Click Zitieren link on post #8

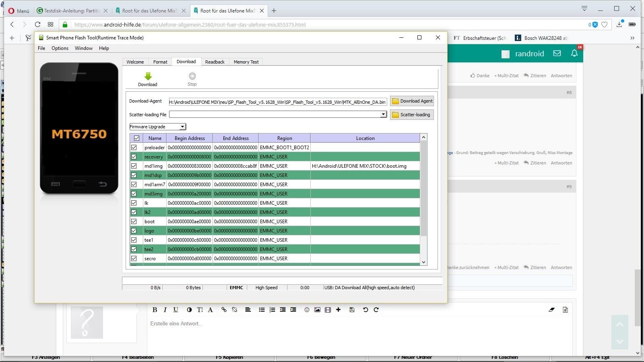coord(535,163)
